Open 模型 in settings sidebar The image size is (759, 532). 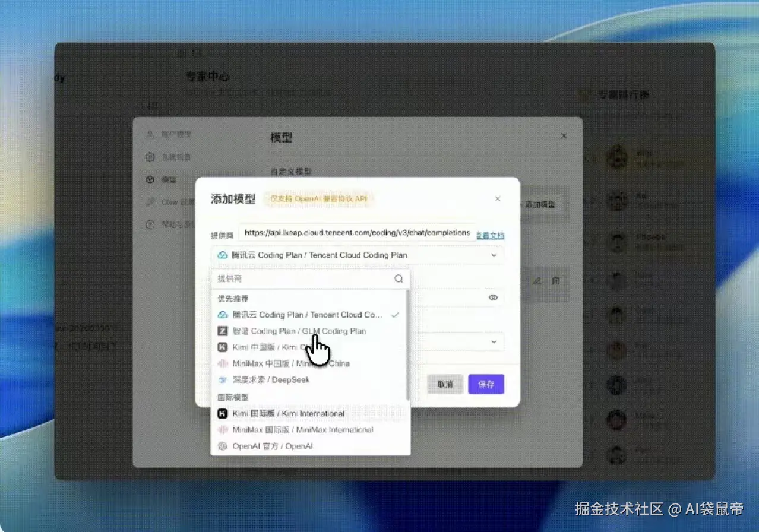click(162, 179)
